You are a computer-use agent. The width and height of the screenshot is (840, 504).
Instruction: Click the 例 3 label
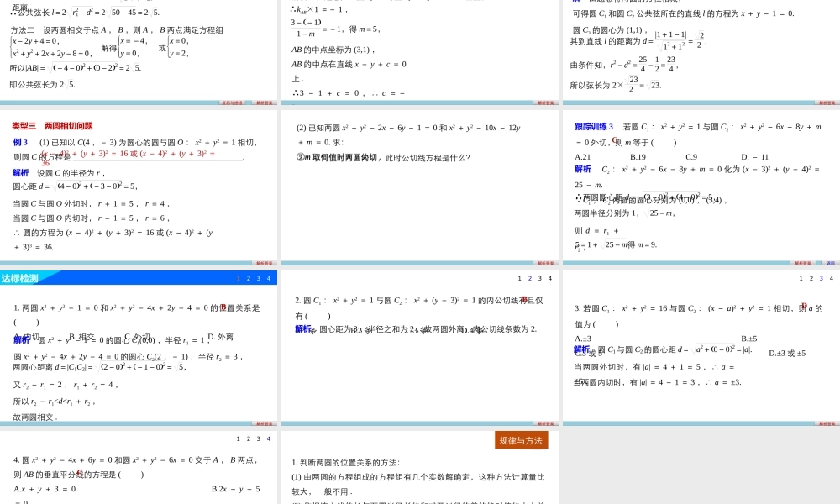pos(20,142)
